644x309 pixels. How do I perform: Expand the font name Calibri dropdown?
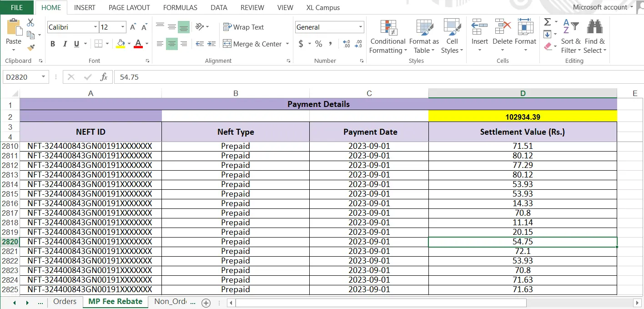coord(96,27)
